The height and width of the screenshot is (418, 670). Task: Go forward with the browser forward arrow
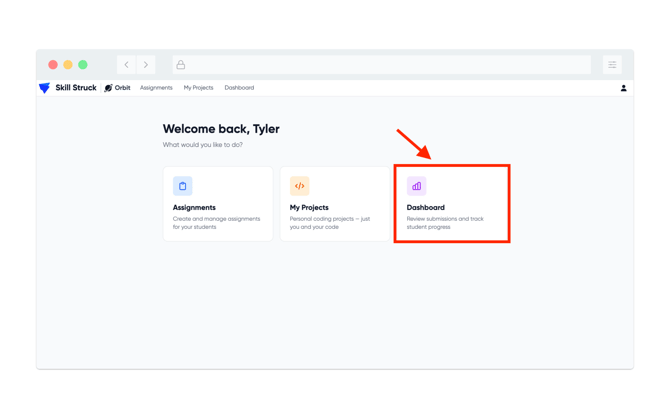click(146, 65)
